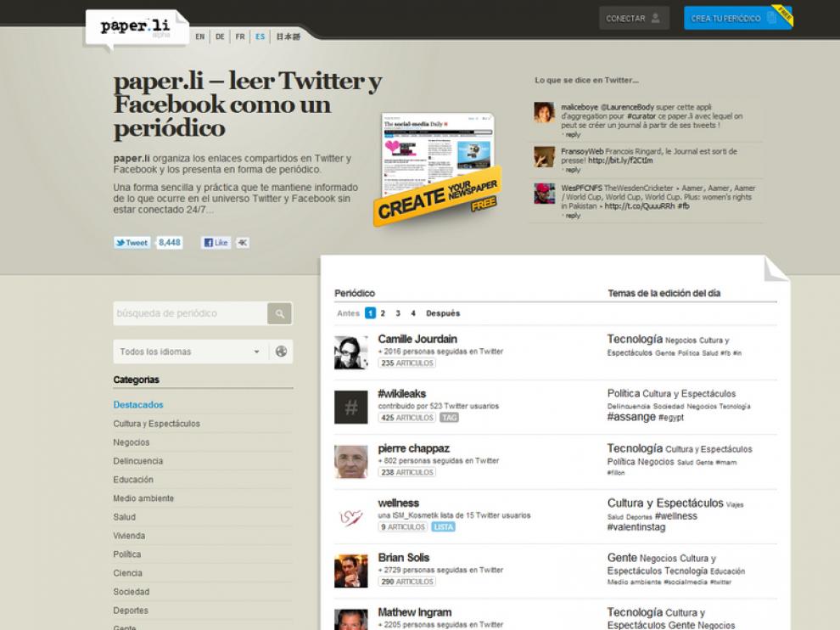The height and width of the screenshot is (630, 840).
Task: Click the Conectar button
Action: click(635, 18)
